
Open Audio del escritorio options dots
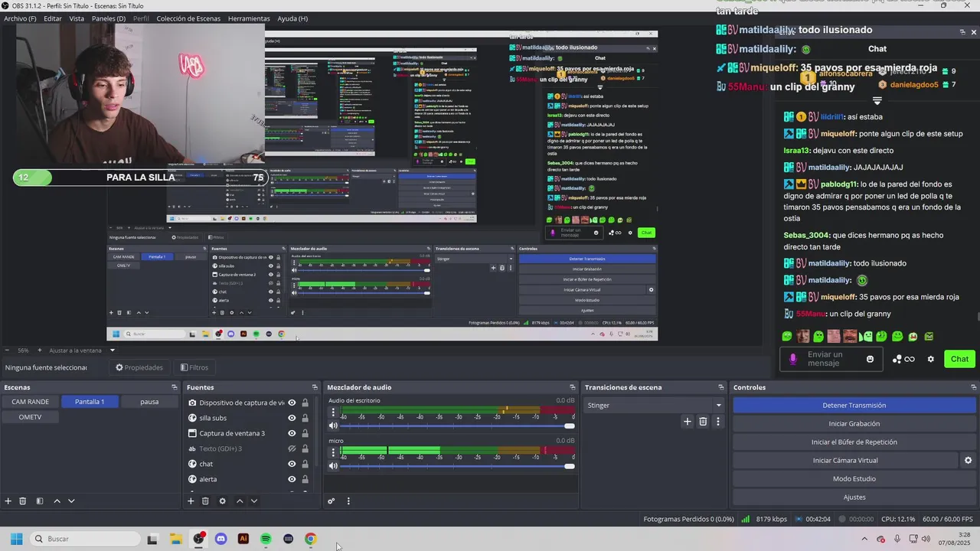coord(333,412)
